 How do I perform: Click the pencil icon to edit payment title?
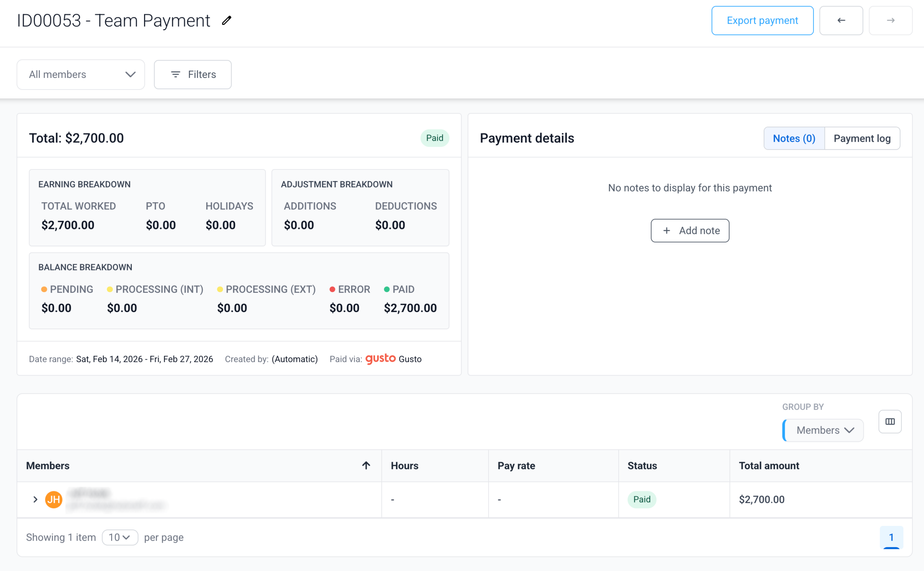226,21
